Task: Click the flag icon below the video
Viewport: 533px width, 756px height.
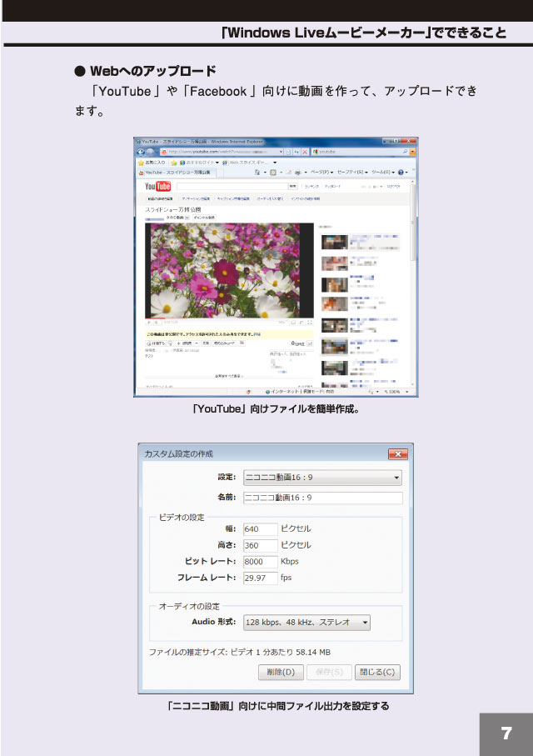Action: 242,343
